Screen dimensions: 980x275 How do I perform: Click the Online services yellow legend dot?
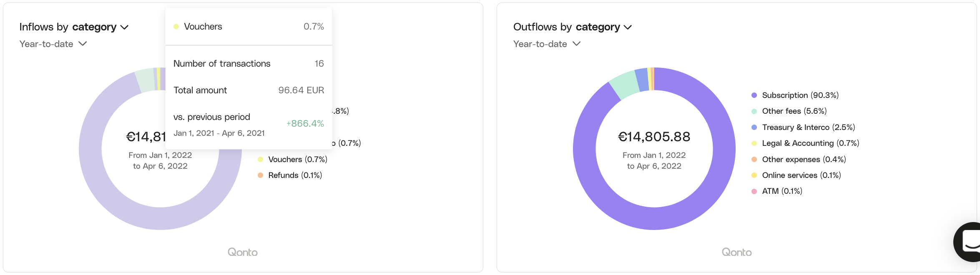tap(754, 175)
